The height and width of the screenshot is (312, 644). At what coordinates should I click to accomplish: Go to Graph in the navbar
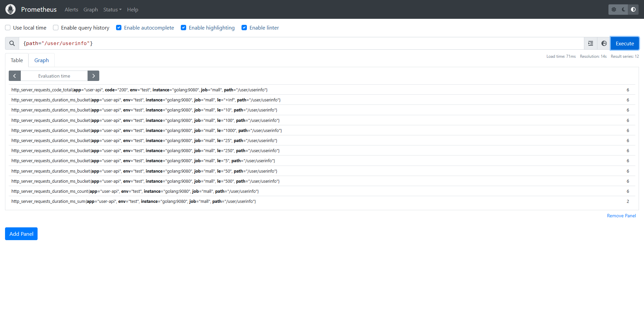click(x=91, y=10)
